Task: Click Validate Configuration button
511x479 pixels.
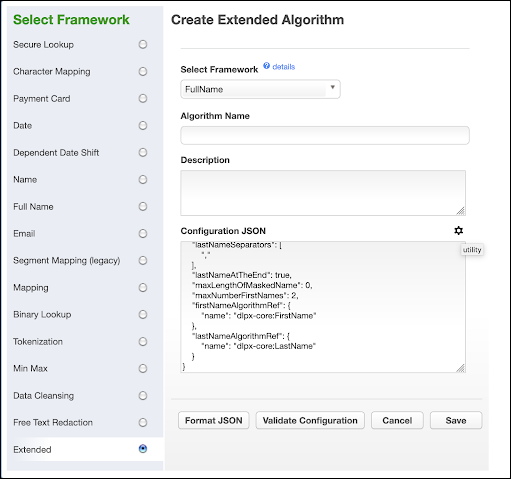Action: click(x=310, y=420)
